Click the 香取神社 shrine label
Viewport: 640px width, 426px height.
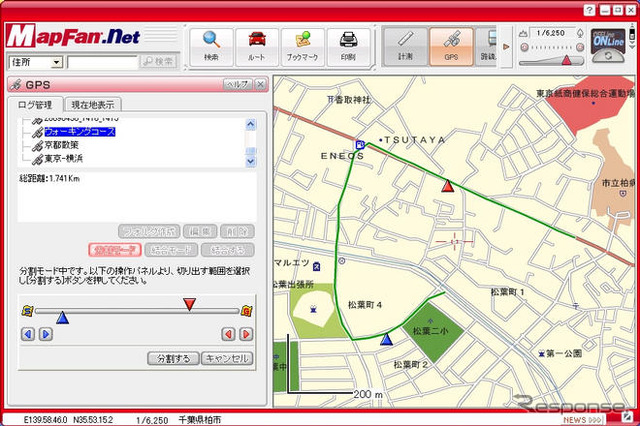tap(353, 99)
